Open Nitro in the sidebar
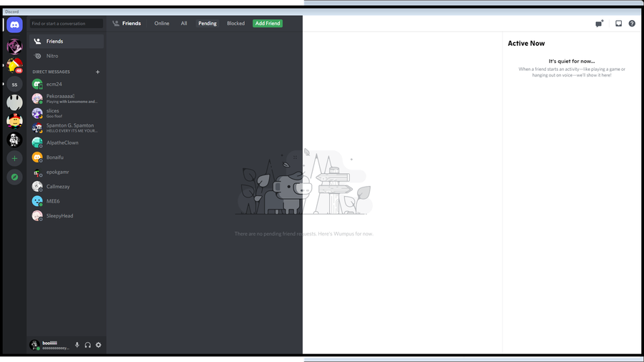This screenshot has width=644, height=362. 67,56
